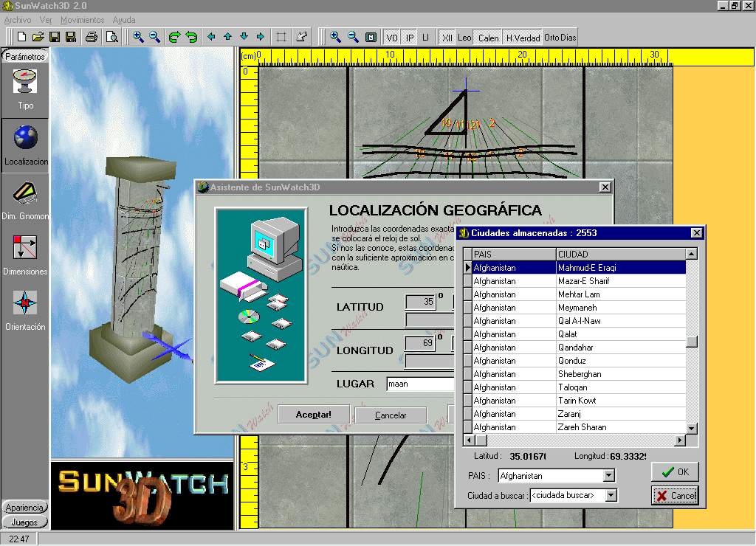This screenshot has height=546, width=756.
Task: Open the Movimientos menu
Action: (82, 20)
